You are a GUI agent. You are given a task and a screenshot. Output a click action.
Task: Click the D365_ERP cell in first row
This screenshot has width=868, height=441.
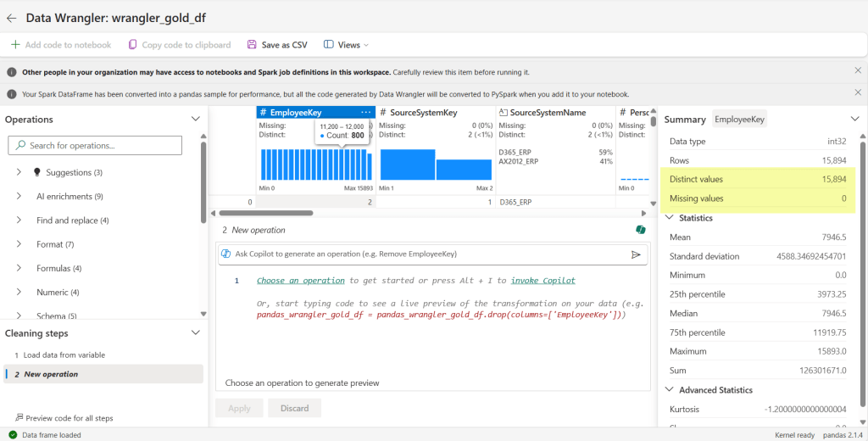pyautogui.click(x=515, y=202)
